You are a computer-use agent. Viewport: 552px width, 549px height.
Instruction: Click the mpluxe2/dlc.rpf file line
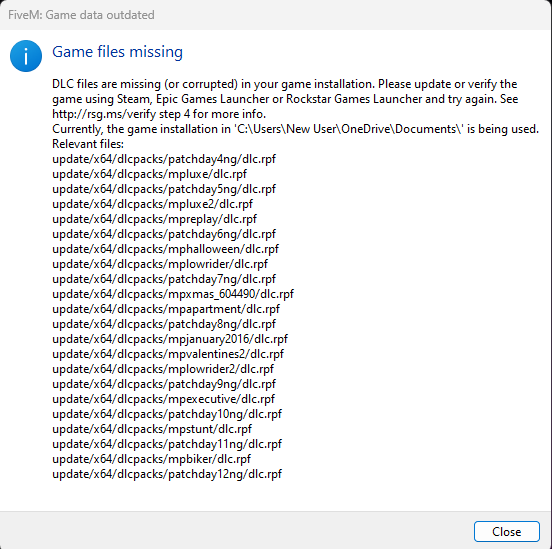(x=152, y=204)
